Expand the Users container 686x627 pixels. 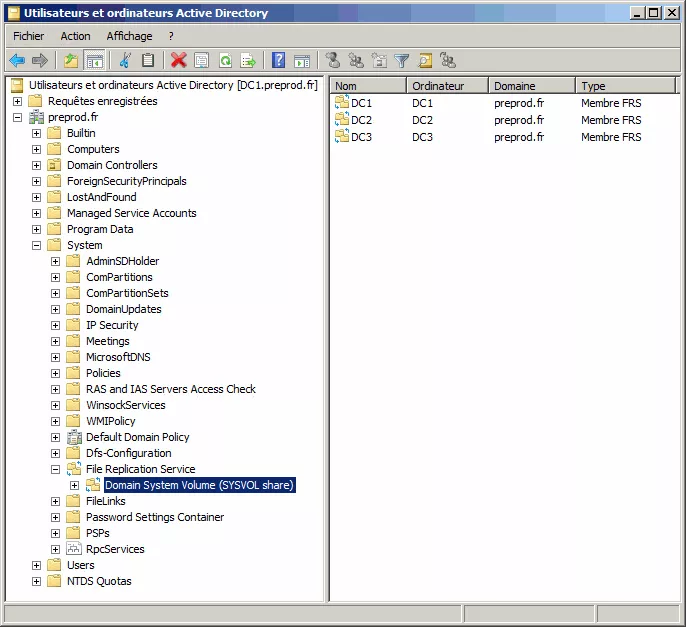click(36, 566)
